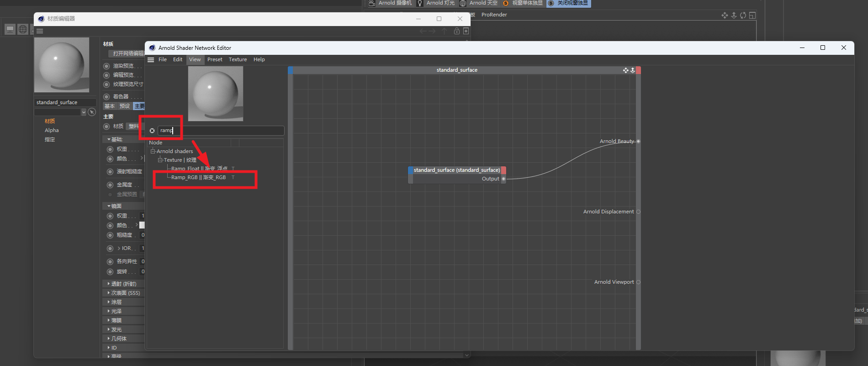Expand the 光泽 section
This screenshot has width=868, height=366.
point(109,311)
